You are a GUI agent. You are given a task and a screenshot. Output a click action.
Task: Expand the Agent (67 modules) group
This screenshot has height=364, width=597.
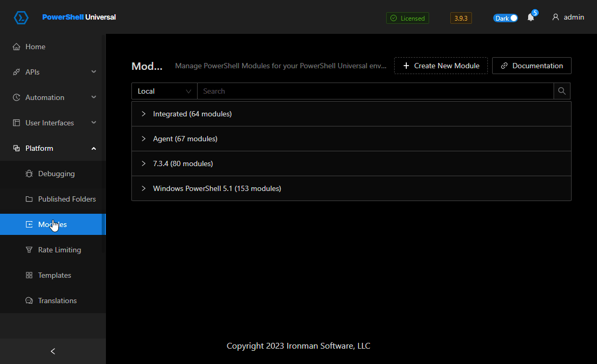click(x=185, y=139)
